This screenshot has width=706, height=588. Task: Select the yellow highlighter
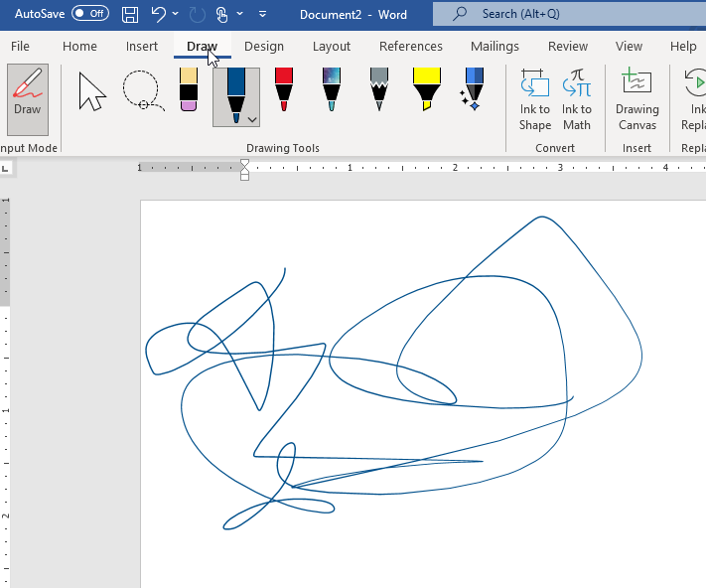tap(426, 89)
